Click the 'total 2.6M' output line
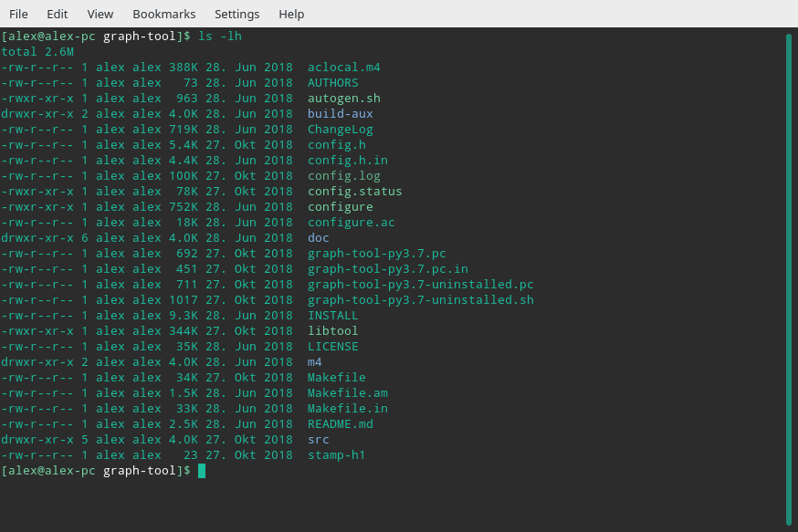The image size is (798, 532). point(37,52)
